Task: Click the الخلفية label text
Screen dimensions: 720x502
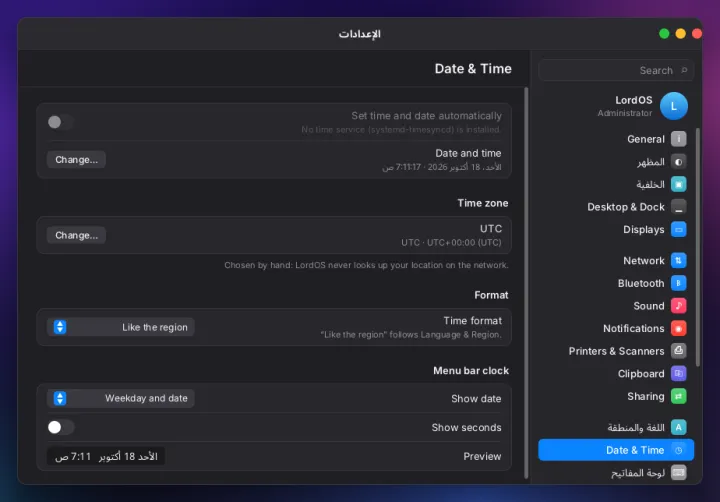Action: pos(650,185)
